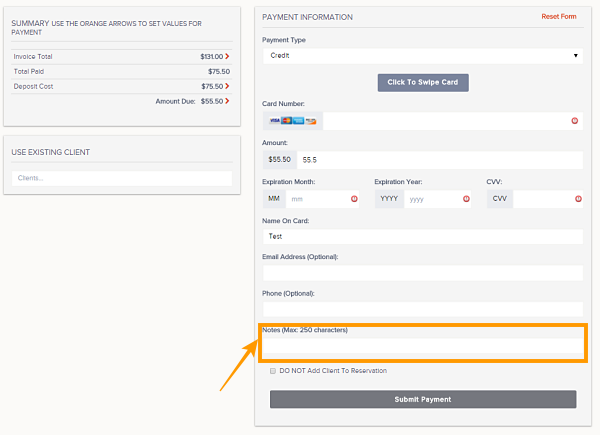
Task: Click the Click To Swipe Card button
Action: click(x=423, y=83)
